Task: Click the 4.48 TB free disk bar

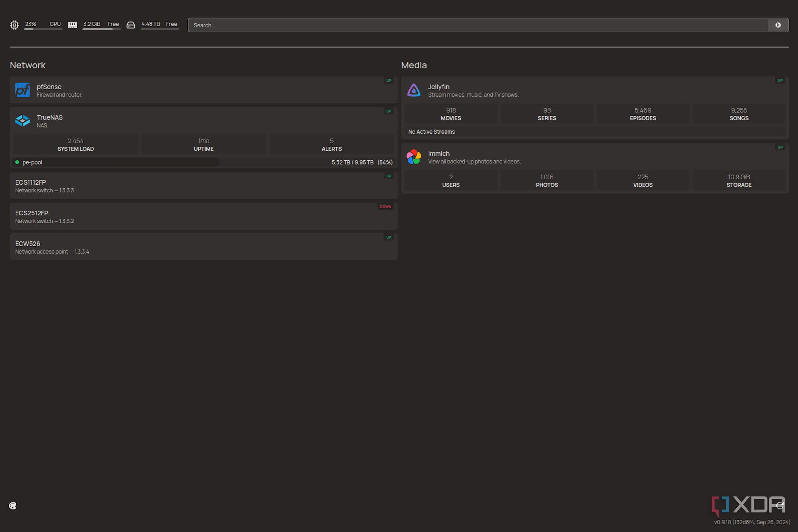Action: click(160, 29)
